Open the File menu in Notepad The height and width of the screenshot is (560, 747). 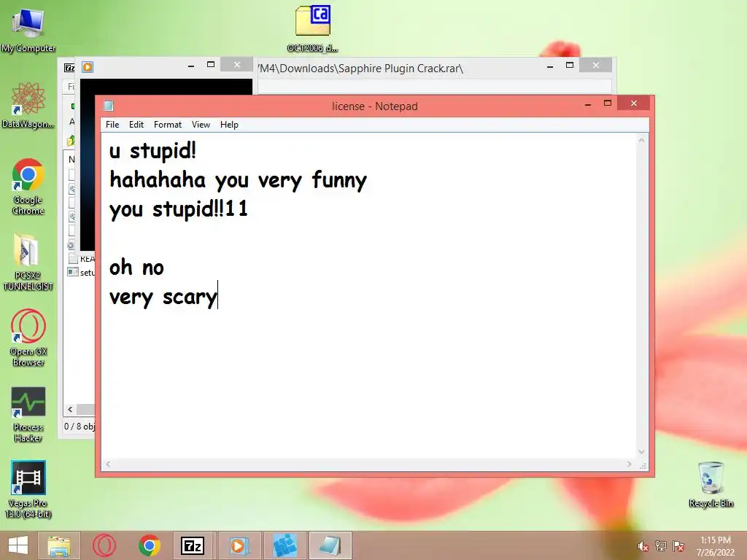112,124
